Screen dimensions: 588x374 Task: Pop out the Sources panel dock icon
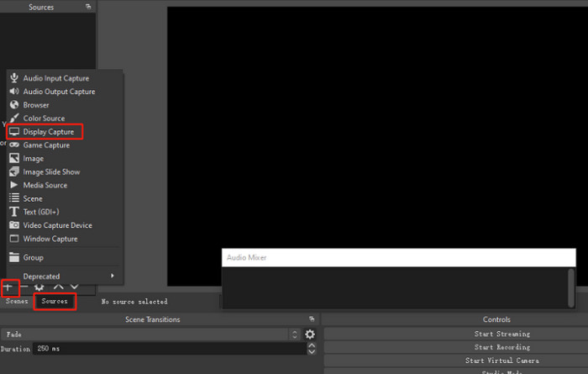tap(88, 7)
